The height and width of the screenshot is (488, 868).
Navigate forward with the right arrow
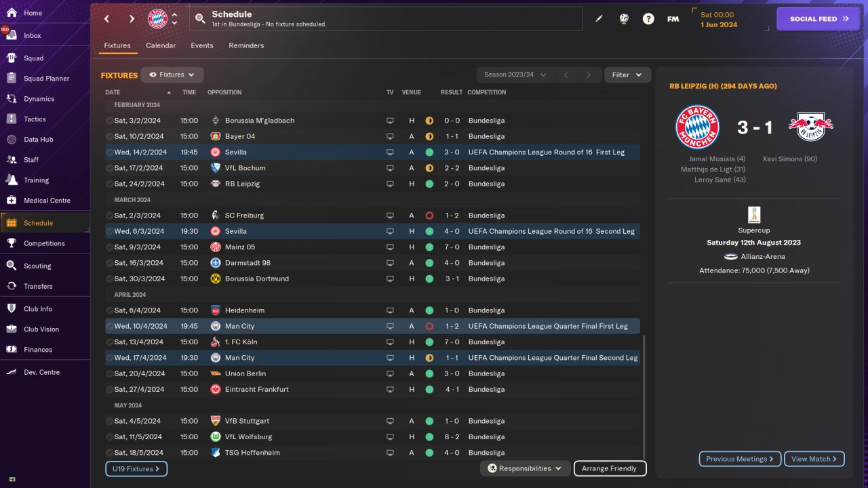[132, 19]
